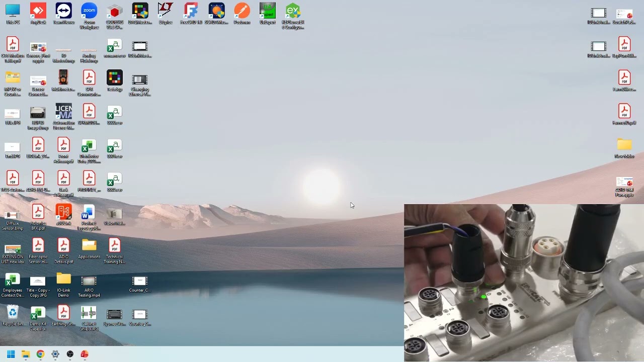Open the Windows Start menu
Image resolution: width=644 pixels, height=362 pixels.
tap(11, 354)
